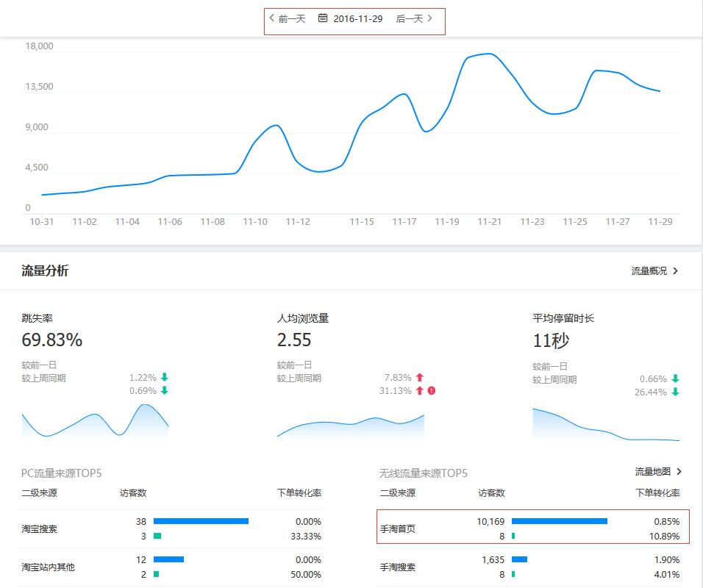Screen dimensions: 703x588
Task: Advance to next day via 后一天
Action: 414,18
